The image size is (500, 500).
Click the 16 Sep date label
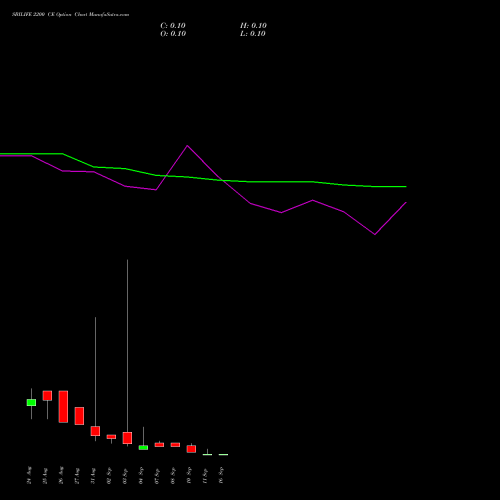point(221,475)
